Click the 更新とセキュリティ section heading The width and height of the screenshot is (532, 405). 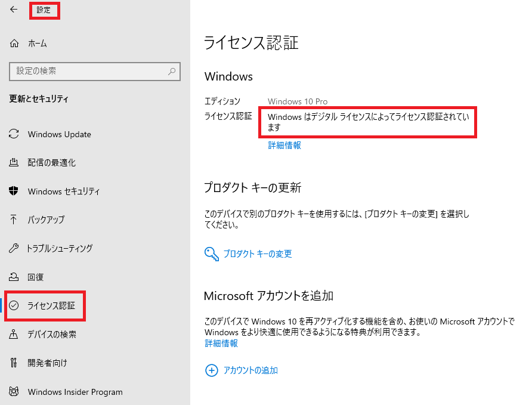pyautogui.click(x=39, y=98)
